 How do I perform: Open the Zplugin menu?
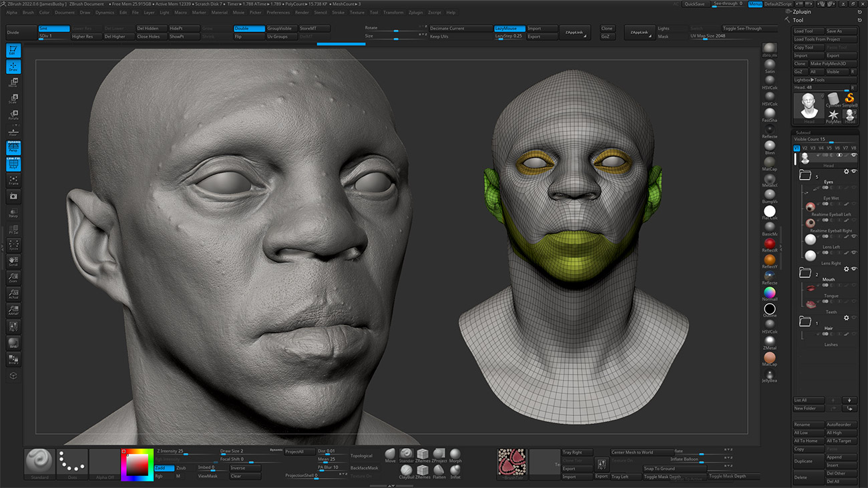click(x=415, y=12)
